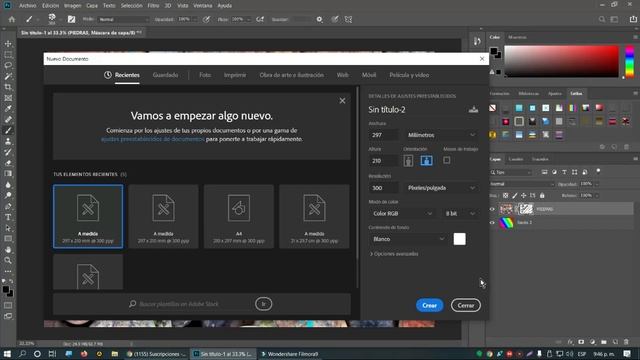Toggle the Mesas de trabajo checkbox
Image resolution: width=640 pixels, height=360 pixels.
click(x=447, y=160)
